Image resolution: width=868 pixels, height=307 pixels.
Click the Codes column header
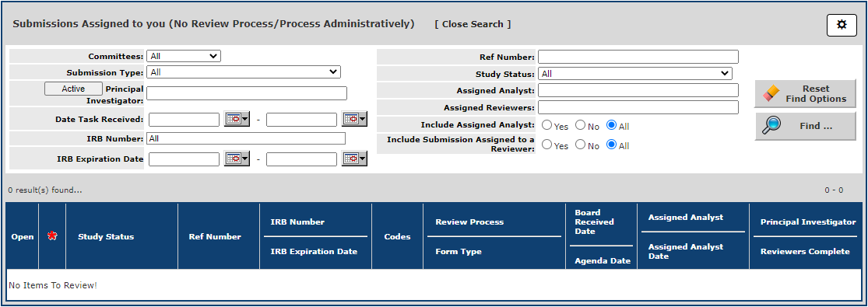(x=398, y=237)
